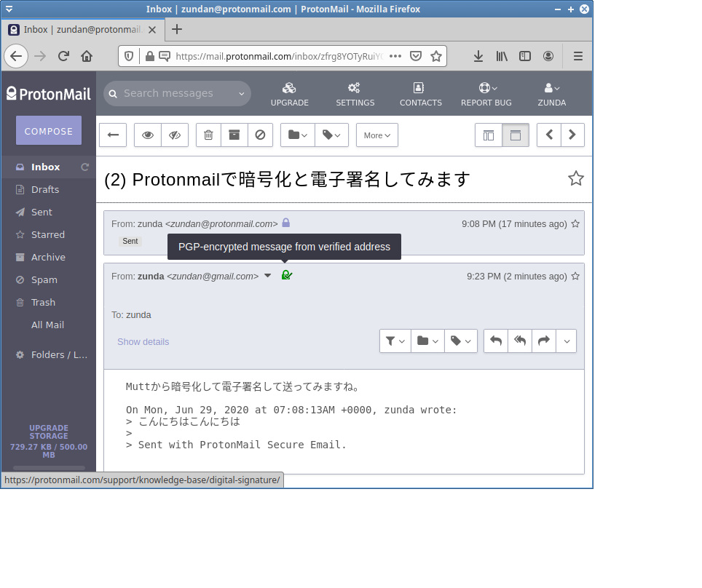
Task: Archive the conversation
Action: pos(234,135)
